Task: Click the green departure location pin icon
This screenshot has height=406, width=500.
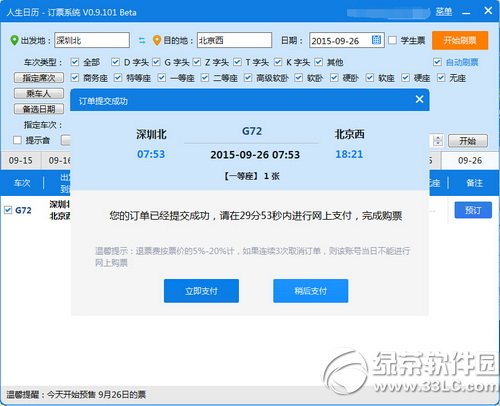Action: 14,40
